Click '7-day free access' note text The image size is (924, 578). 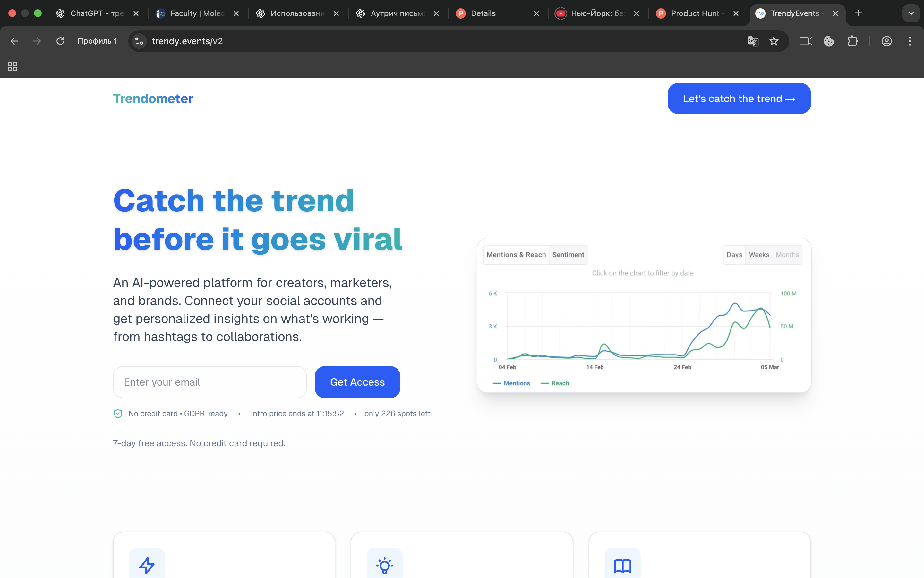199,443
